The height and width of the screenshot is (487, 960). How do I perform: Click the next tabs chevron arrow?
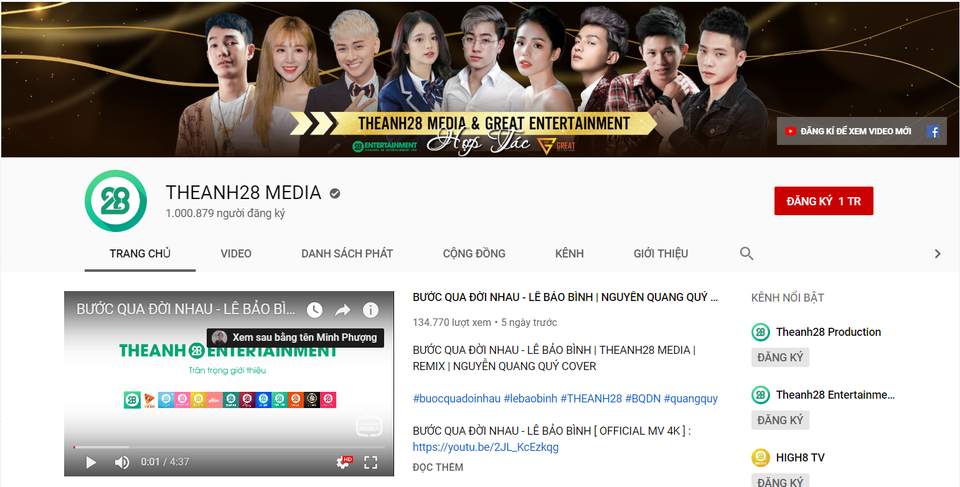tap(937, 254)
